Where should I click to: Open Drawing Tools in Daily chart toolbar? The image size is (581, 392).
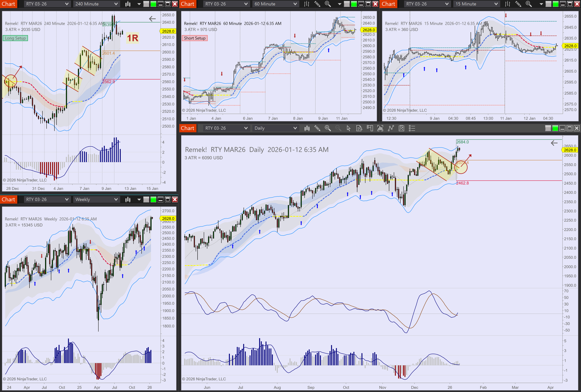pos(317,128)
